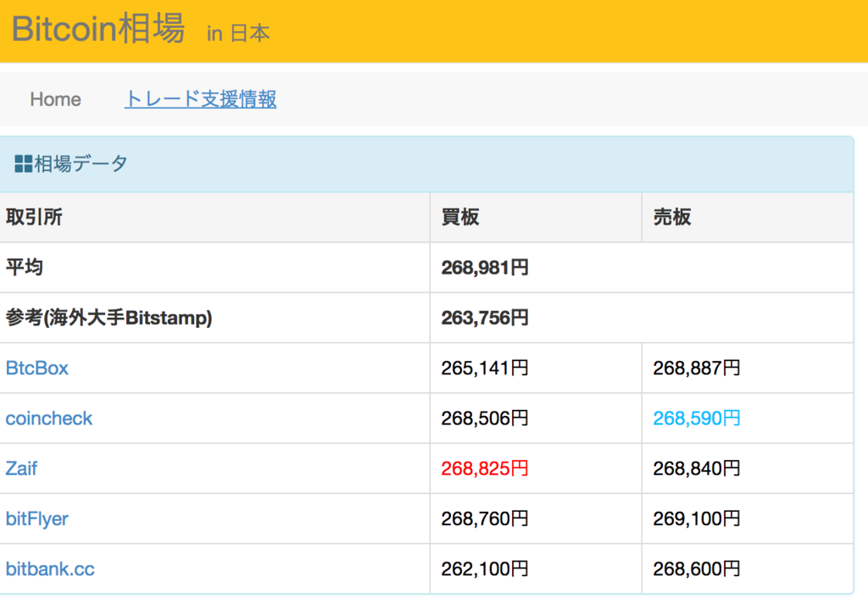This screenshot has height=604, width=868.
Task: Open the トレード支援情報 link
Action: [200, 100]
